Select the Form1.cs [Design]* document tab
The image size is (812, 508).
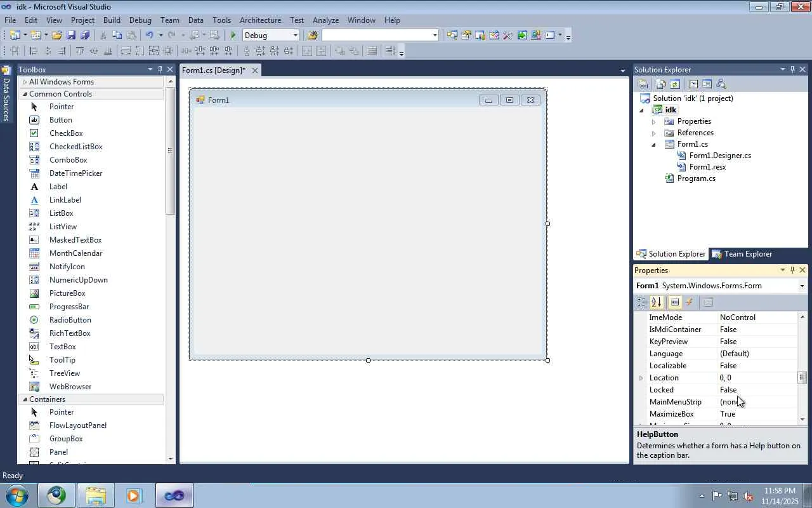click(x=213, y=70)
